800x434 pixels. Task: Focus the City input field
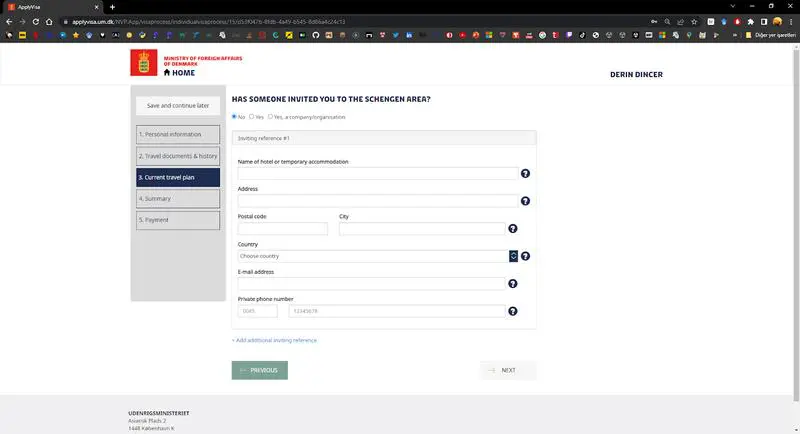coord(422,228)
